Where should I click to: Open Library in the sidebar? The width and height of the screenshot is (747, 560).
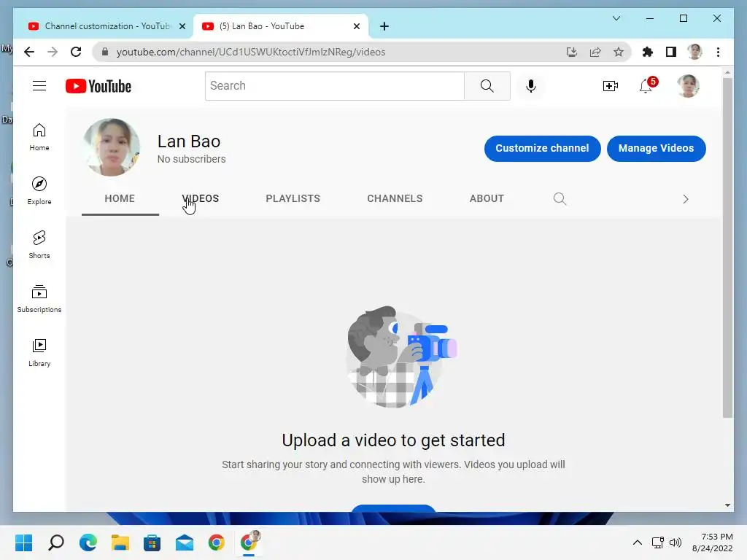pyautogui.click(x=39, y=352)
